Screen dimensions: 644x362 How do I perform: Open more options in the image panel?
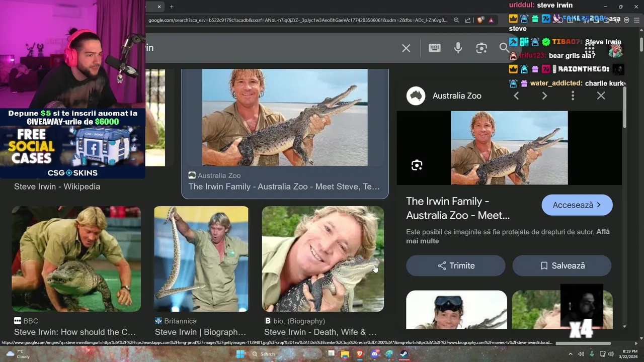click(573, 96)
